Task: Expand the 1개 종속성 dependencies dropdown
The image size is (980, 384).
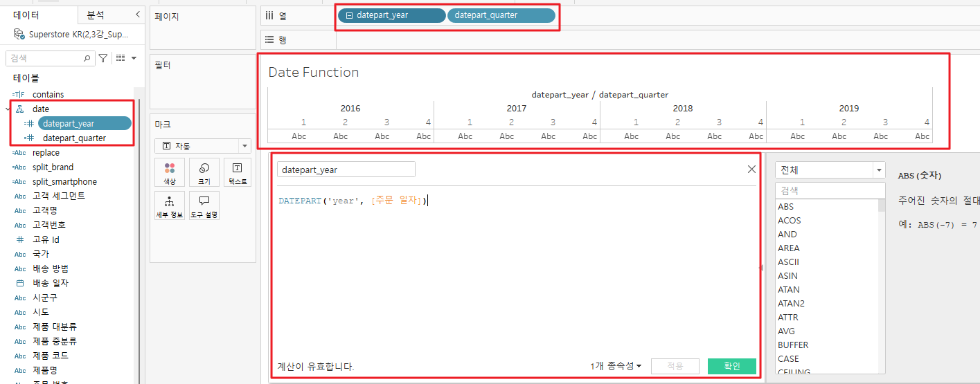Action: 616,366
